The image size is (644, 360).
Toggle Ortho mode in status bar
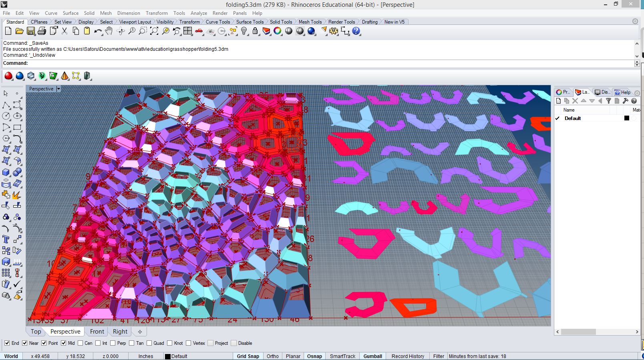(272, 356)
